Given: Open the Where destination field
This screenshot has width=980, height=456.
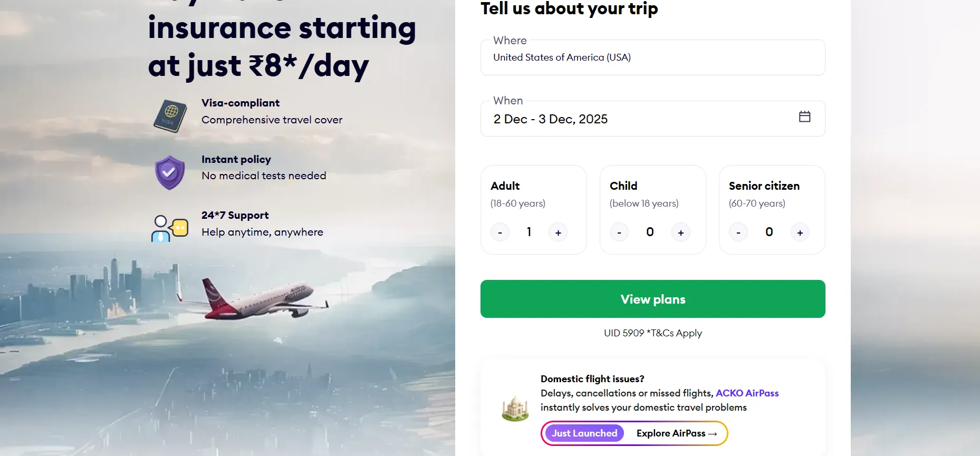Looking at the screenshot, I should [652, 57].
